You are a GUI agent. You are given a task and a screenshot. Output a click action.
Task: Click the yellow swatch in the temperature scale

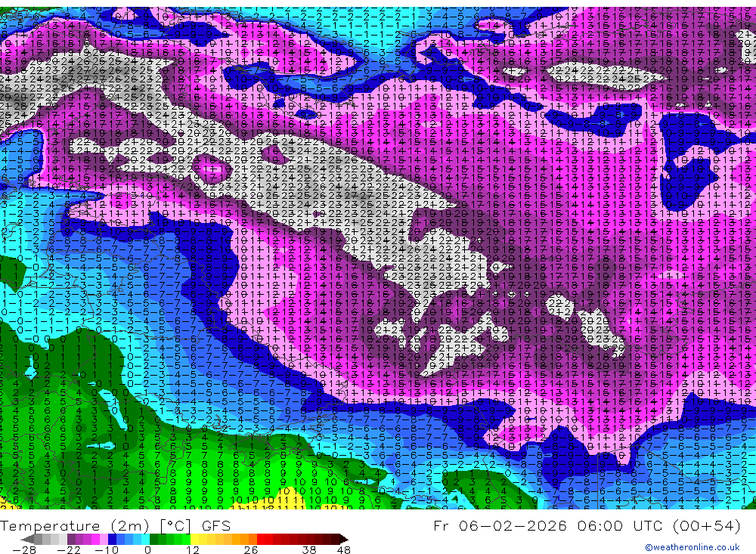[194, 540]
